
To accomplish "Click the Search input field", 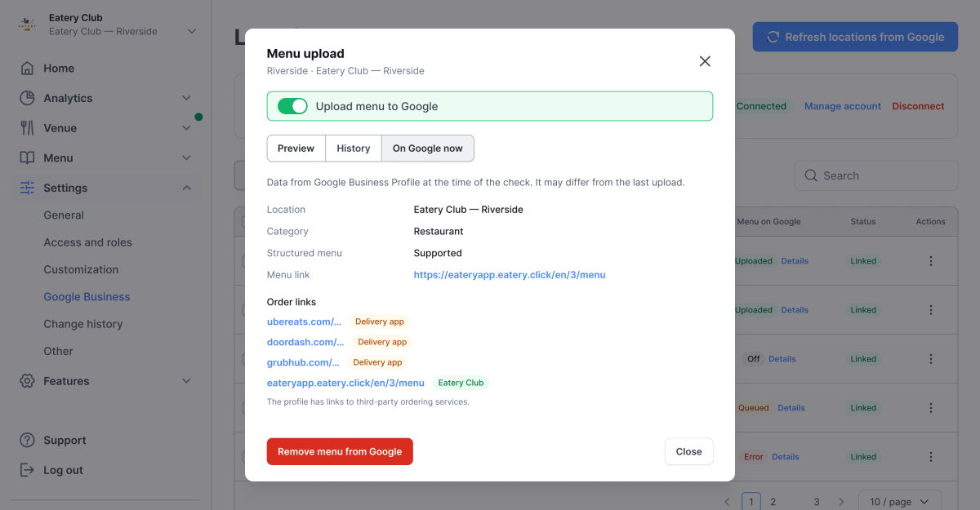I will point(876,175).
